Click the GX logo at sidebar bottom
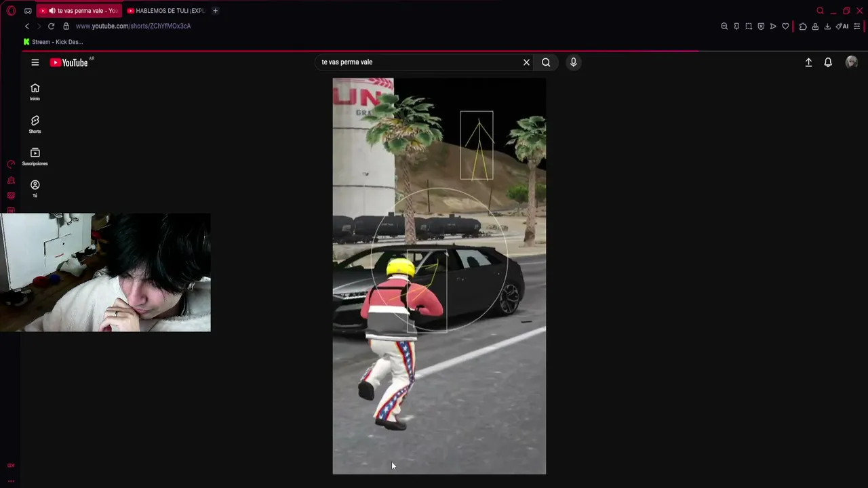 (11, 466)
